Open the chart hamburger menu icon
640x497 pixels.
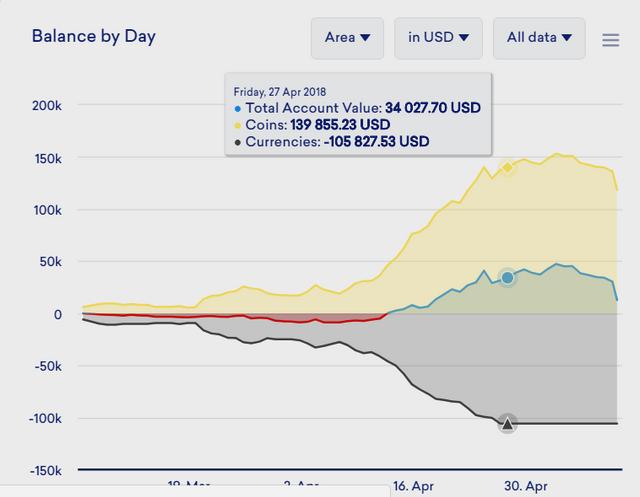pos(611,40)
